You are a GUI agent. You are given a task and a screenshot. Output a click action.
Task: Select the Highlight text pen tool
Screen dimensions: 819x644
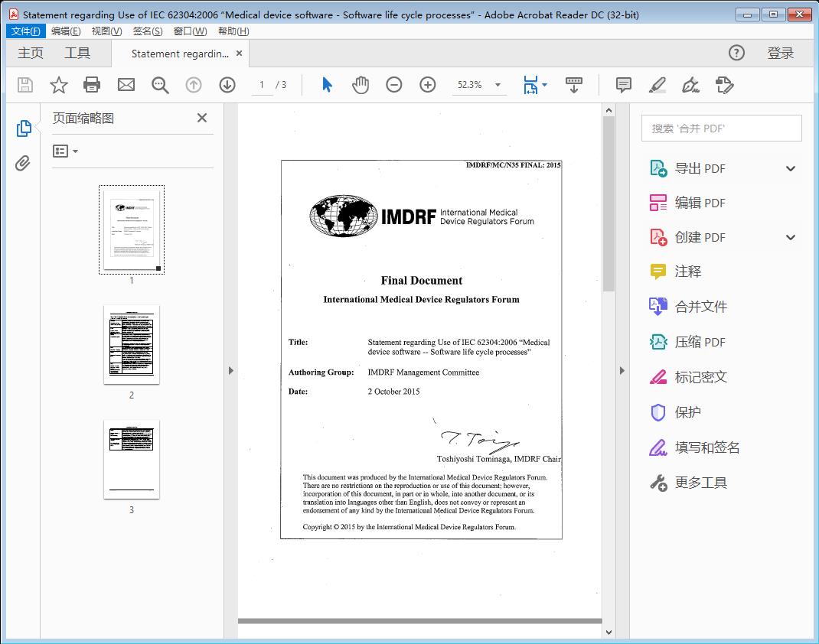(657, 85)
